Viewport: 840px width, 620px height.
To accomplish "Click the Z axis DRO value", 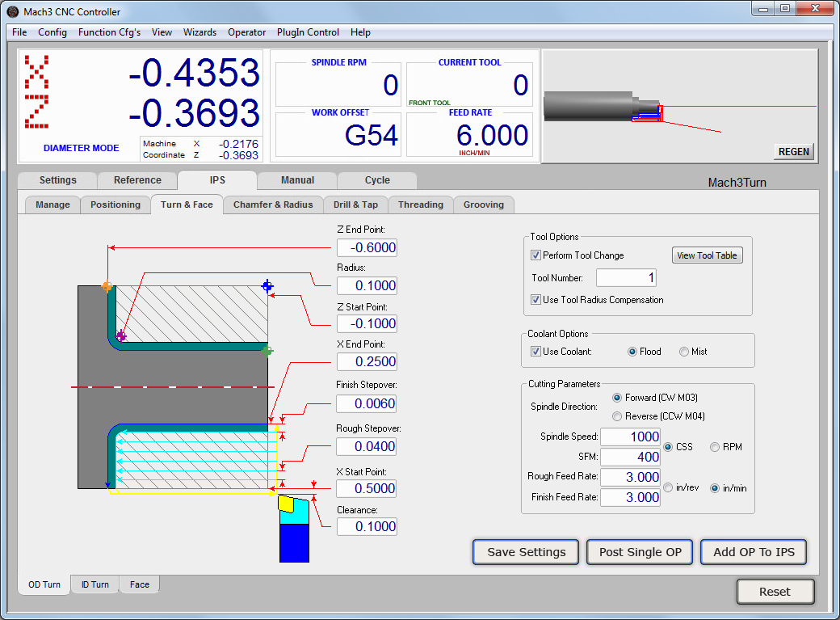I will pos(195,113).
